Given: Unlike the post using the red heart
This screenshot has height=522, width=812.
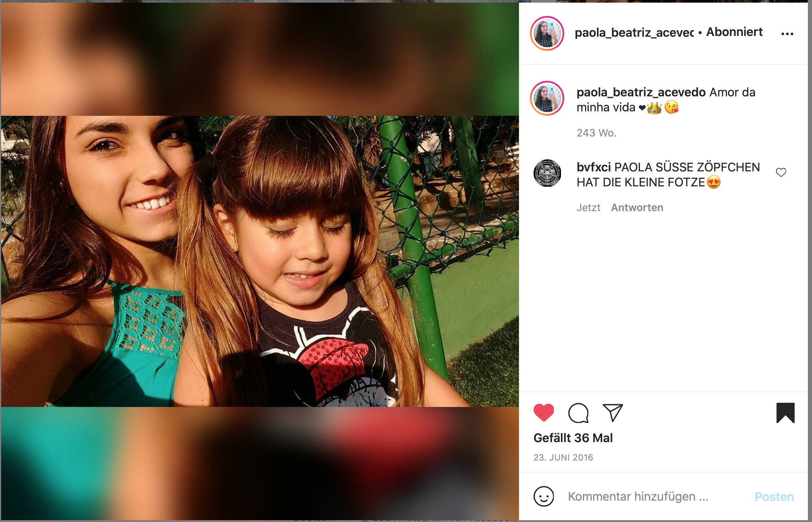Looking at the screenshot, I should 544,412.
